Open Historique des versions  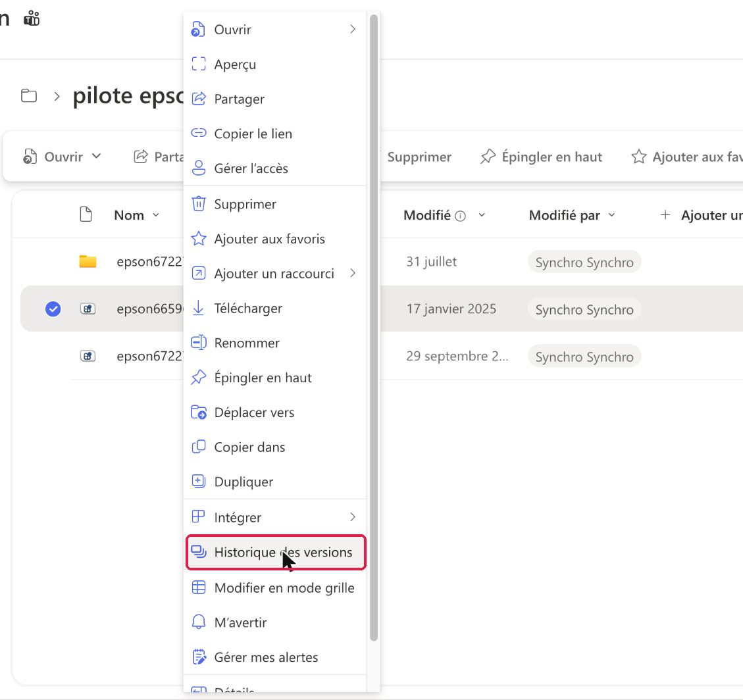point(276,552)
